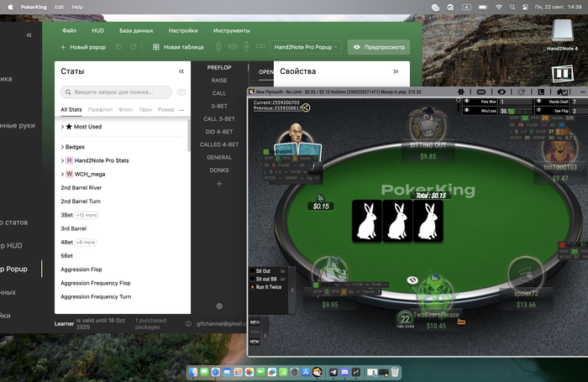
Task: Click the home lobby icon in table title bar
Action: pos(561,92)
